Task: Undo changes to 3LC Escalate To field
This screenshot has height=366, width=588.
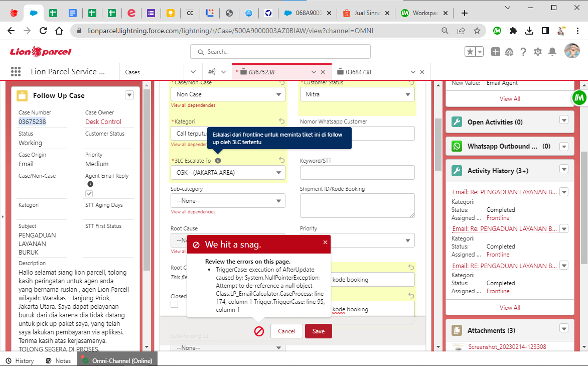Action: point(281,160)
